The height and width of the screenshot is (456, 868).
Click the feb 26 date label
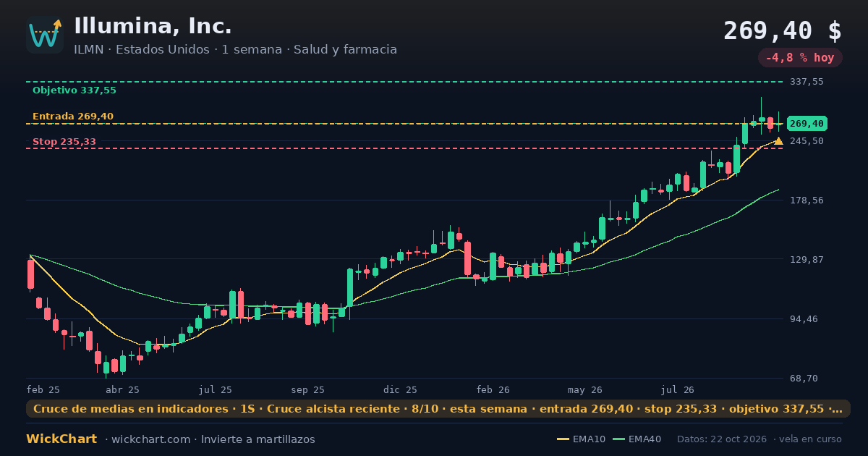[493, 389]
